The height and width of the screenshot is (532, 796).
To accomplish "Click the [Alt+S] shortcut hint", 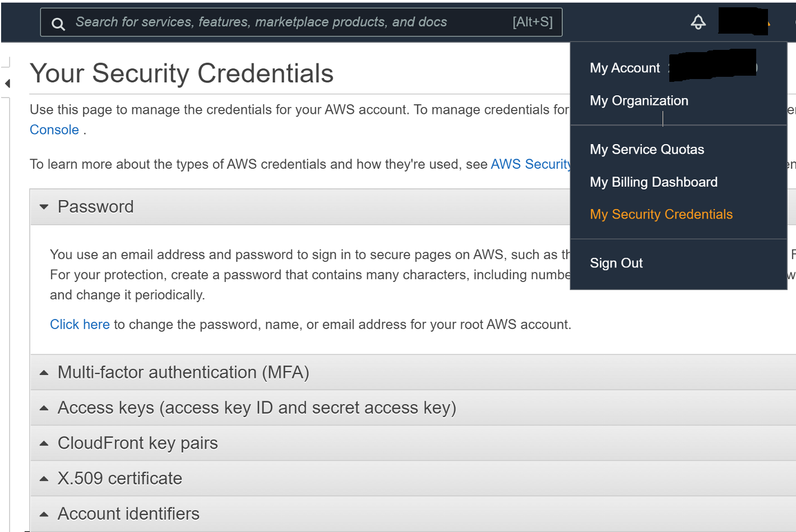I will [x=533, y=22].
